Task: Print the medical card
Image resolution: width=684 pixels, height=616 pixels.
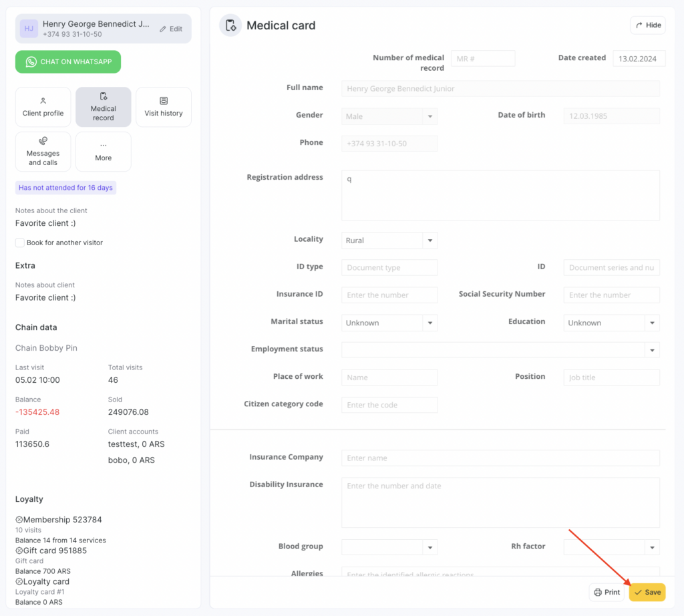Action: (607, 593)
